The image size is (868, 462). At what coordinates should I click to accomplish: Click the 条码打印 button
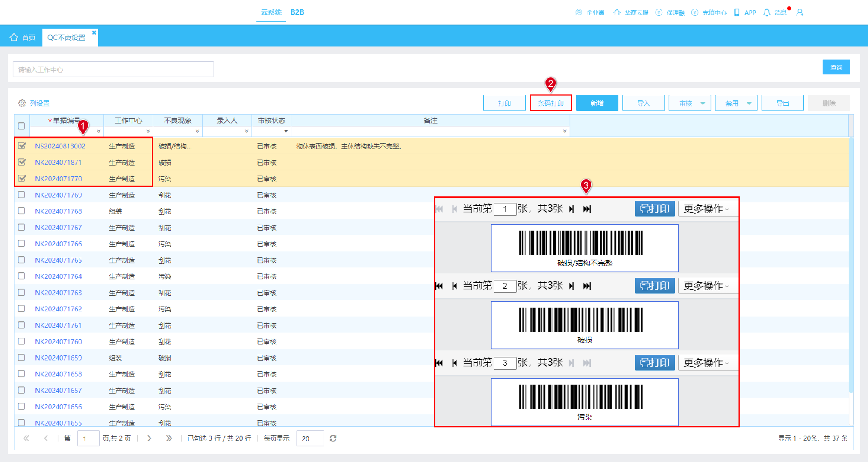[551, 103]
